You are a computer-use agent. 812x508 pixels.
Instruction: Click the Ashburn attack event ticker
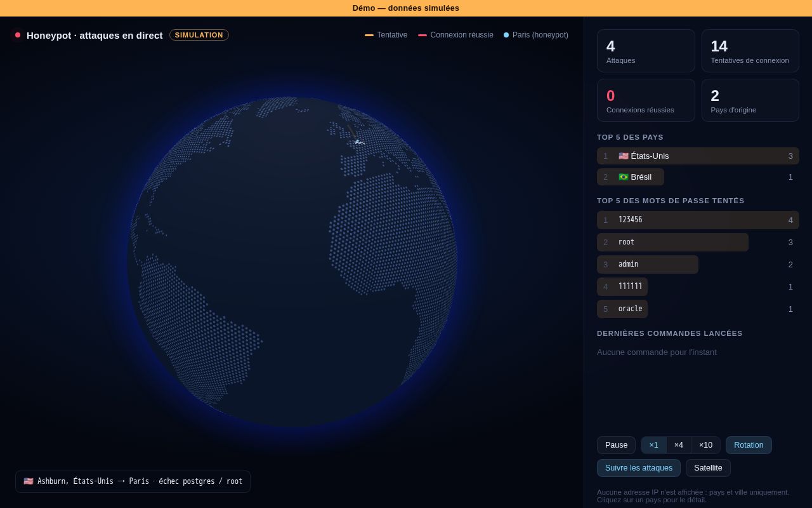[133, 481]
